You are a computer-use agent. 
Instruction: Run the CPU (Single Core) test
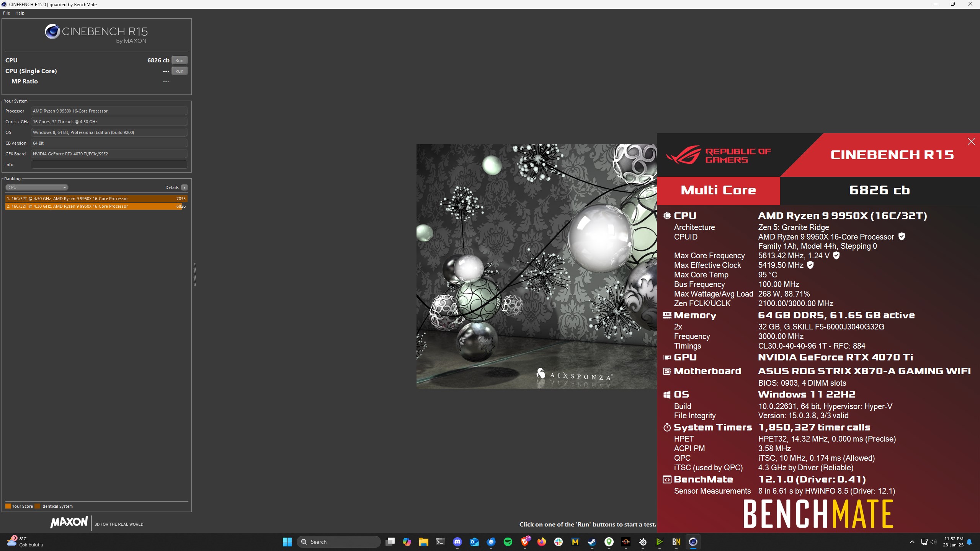[179, 71]
